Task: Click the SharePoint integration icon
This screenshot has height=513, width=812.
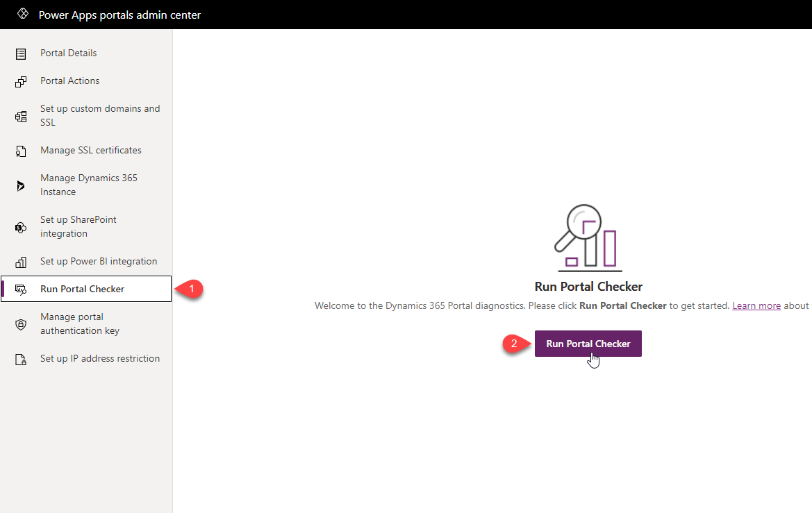Action: pyautogui.click(x=21, y=227)
